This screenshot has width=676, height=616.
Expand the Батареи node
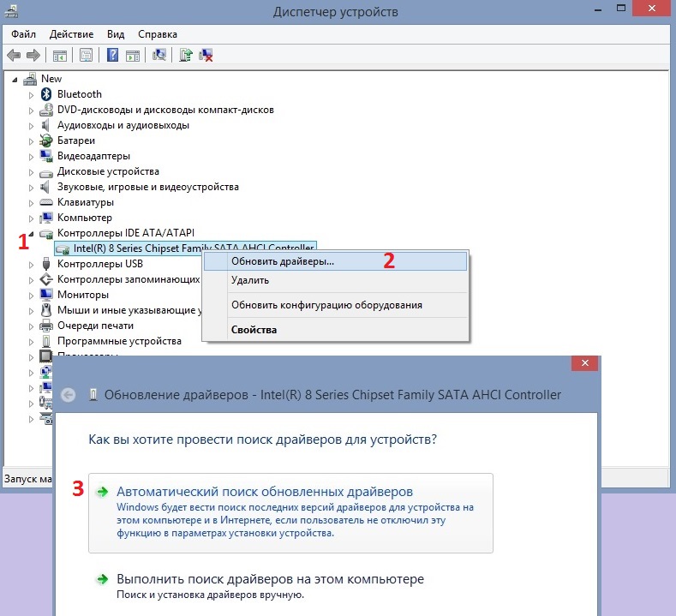pos(31,141)
